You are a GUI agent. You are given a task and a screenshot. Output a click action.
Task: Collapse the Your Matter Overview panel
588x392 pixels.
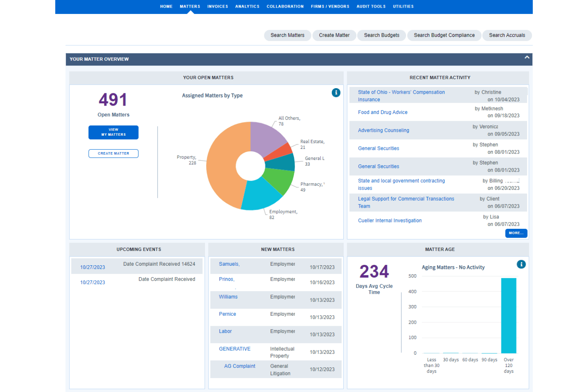click(527, 57)
